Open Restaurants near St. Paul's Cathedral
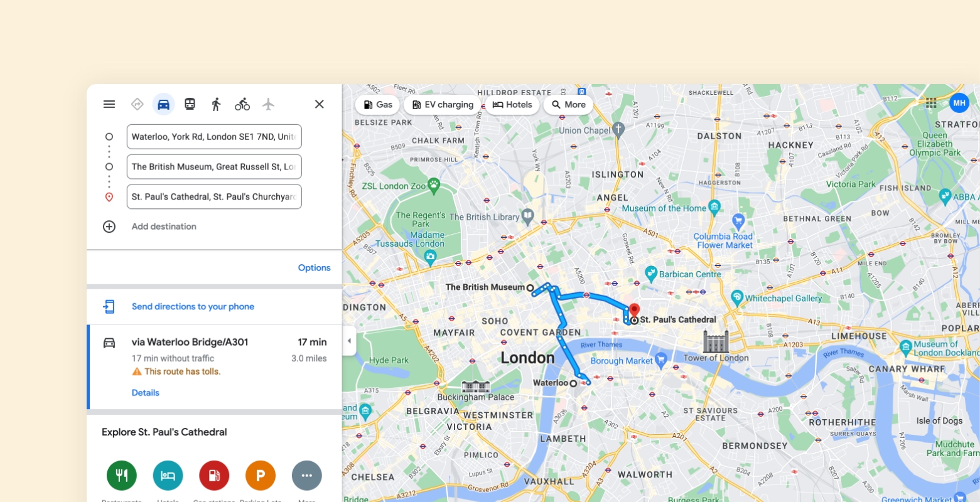The height and width of the screenshot is (502, 980). pyautogui.click(x=121, y=476)
